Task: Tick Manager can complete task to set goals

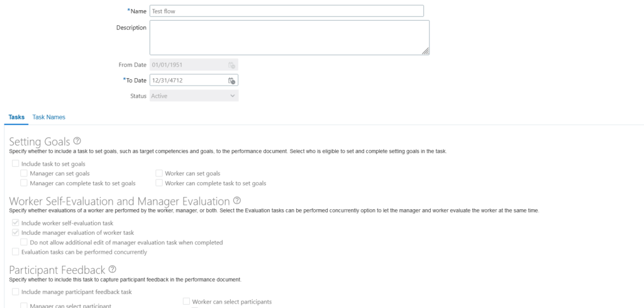Action: [x=24, y=183]
